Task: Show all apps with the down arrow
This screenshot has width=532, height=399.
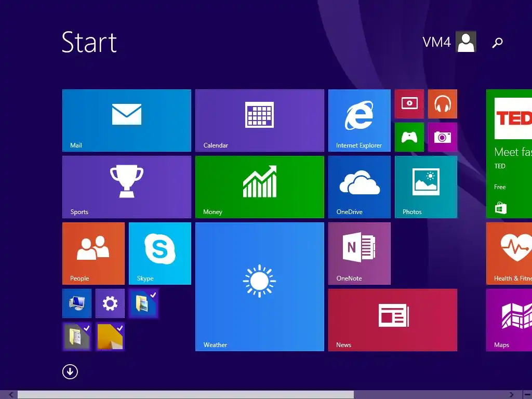Action: point(70,371)
